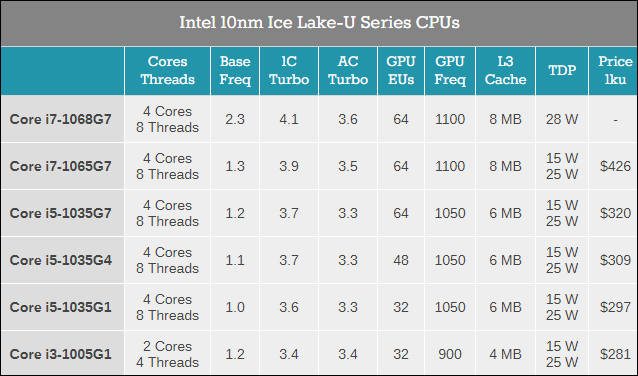Click the table title Intel 10nm Ice Lake-U Series CPUs
The image size is (638, 376).
tap(319, 22)
